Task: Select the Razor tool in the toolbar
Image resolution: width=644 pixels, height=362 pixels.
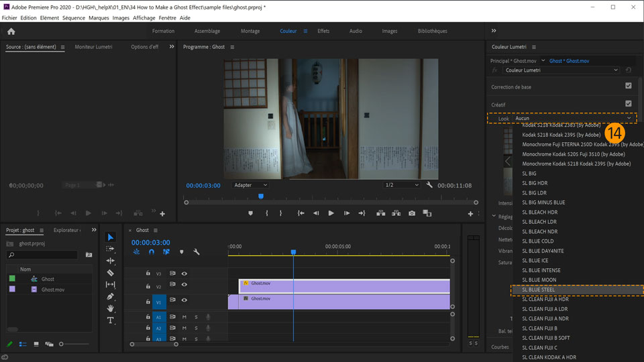Action: [111, 273]
